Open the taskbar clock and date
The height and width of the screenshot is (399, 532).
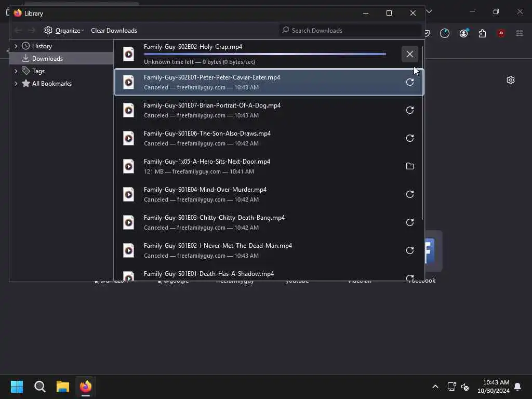tap(494, 387)
